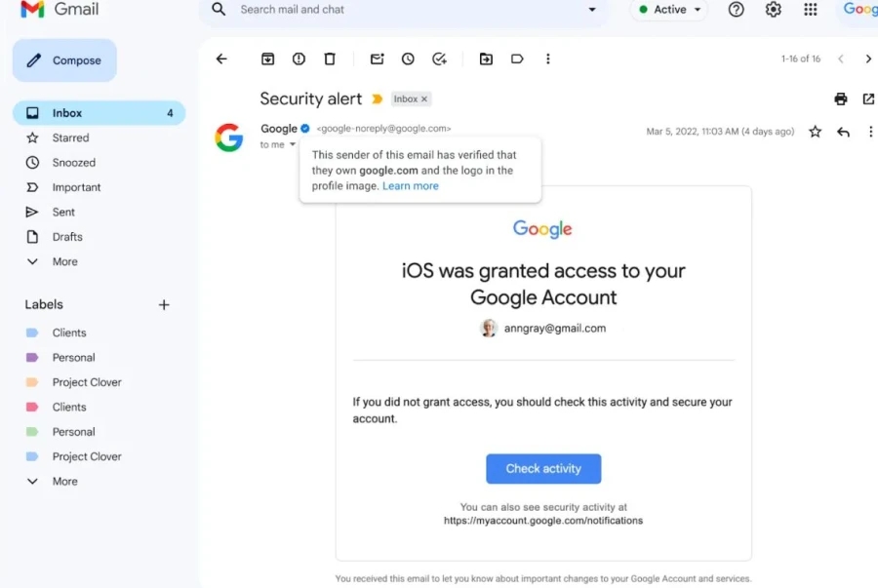Screen dimensions: 878x588
Task: Open the Move to folder icon
Action: click(x=486, y=59)
